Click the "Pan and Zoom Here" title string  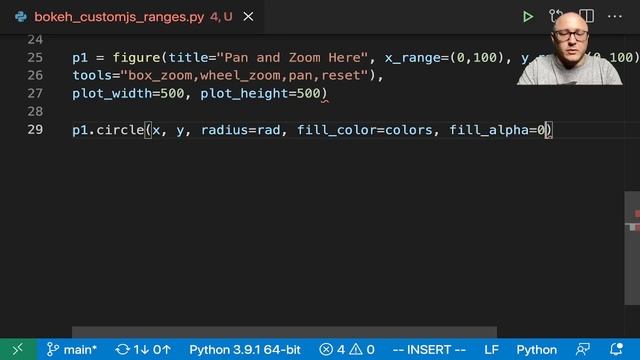[x=292, y=58]
